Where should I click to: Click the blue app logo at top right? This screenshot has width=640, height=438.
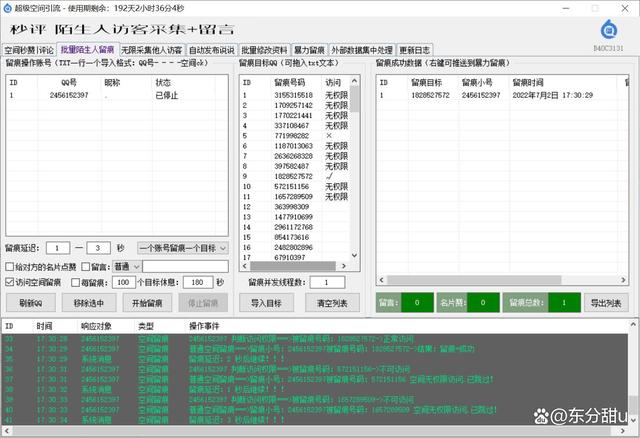pos(606,30)
